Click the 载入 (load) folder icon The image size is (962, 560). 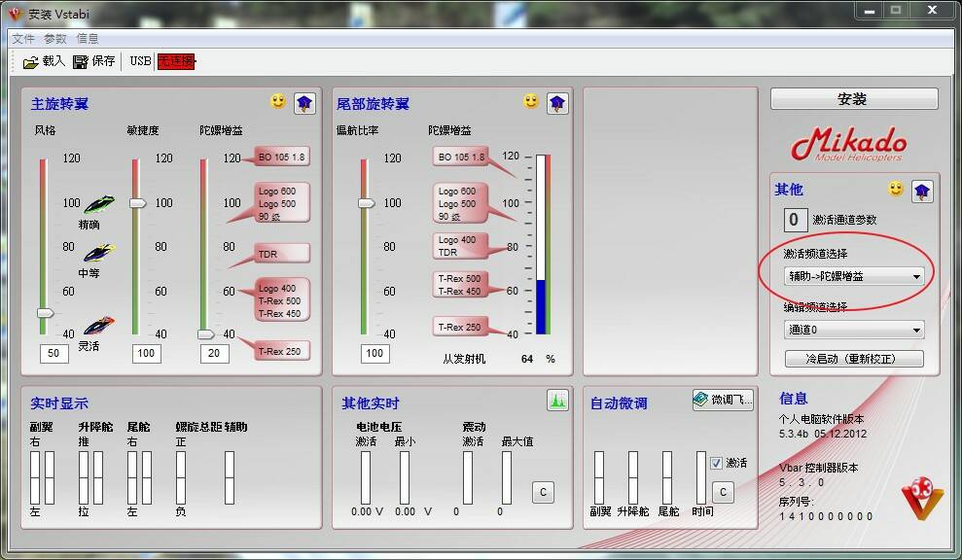point(31,61)
